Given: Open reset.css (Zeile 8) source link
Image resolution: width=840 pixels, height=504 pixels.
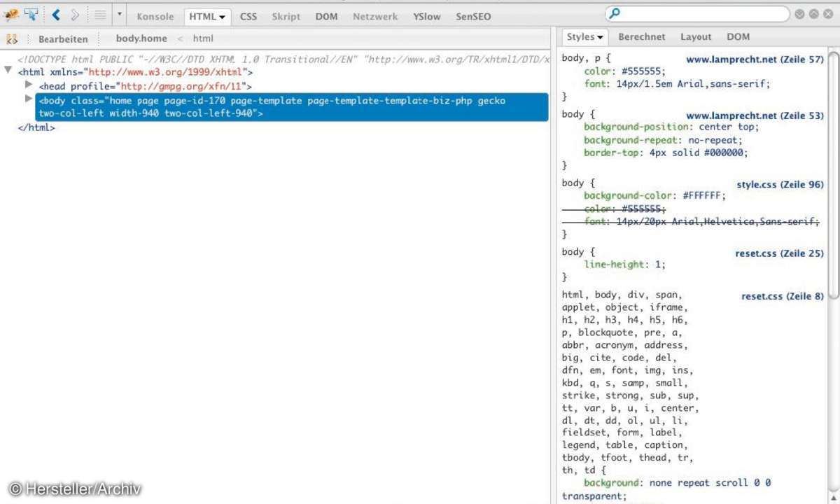Looking at the screenshot, I should (783, 296).
